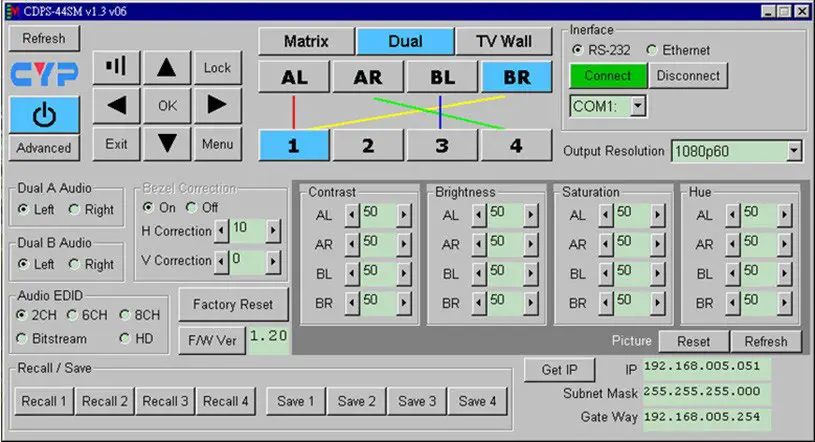This screenshot has height=442, width=815.
Task: Select the AL output button
Action: pos(294,77)
